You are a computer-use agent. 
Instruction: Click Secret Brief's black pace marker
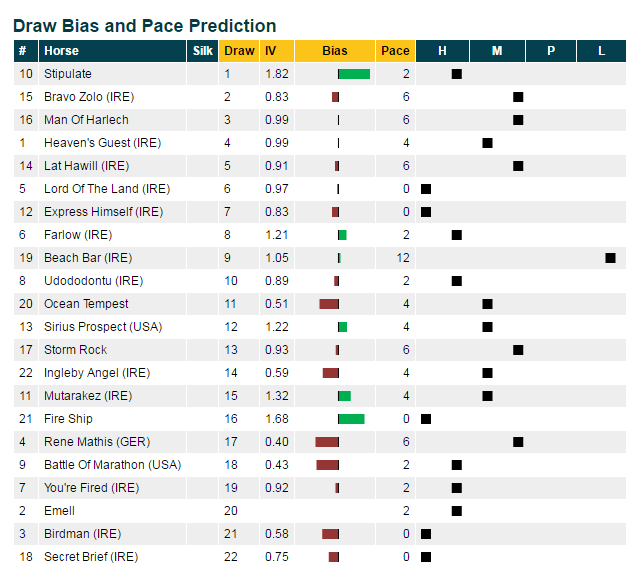(x=426, y=557)
